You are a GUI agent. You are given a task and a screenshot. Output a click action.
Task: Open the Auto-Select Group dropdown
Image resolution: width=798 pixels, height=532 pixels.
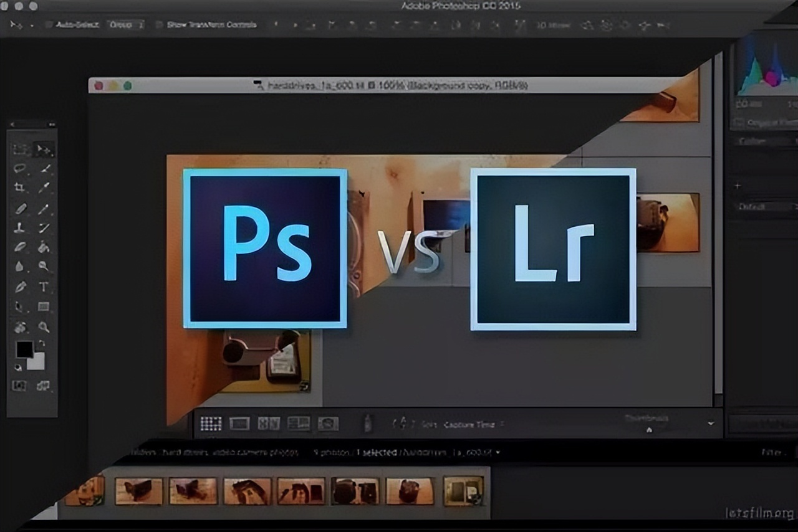(x=125, y=25)
